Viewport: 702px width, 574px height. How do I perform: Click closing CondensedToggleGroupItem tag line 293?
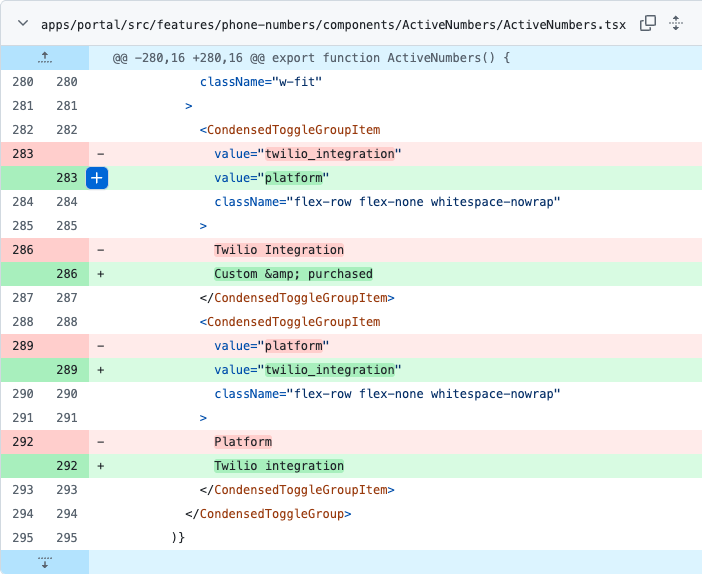tap(297, 490)
